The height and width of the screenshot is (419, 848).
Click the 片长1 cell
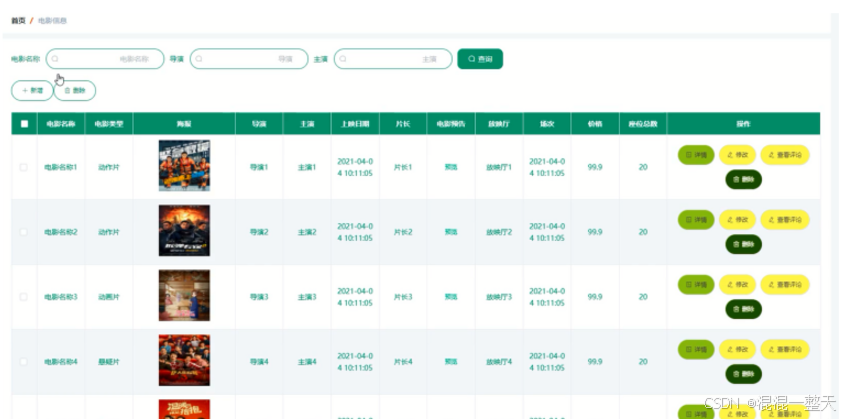[403, 168]
